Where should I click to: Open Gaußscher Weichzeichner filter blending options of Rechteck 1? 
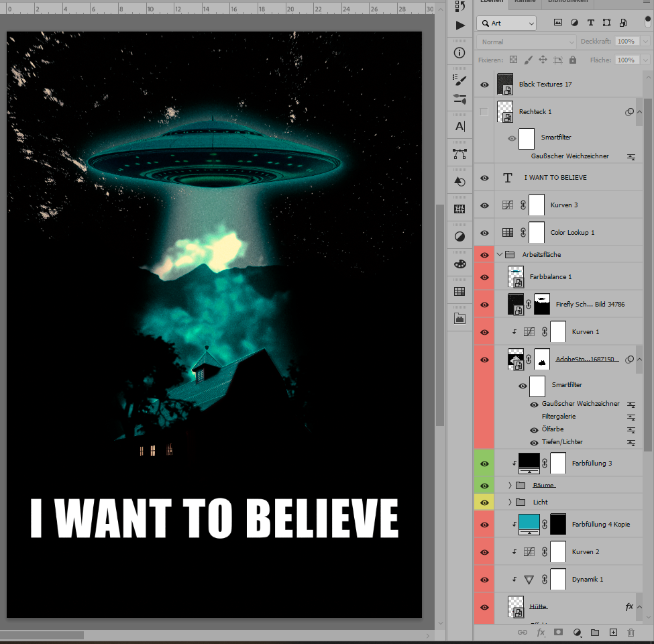point(631,157)
